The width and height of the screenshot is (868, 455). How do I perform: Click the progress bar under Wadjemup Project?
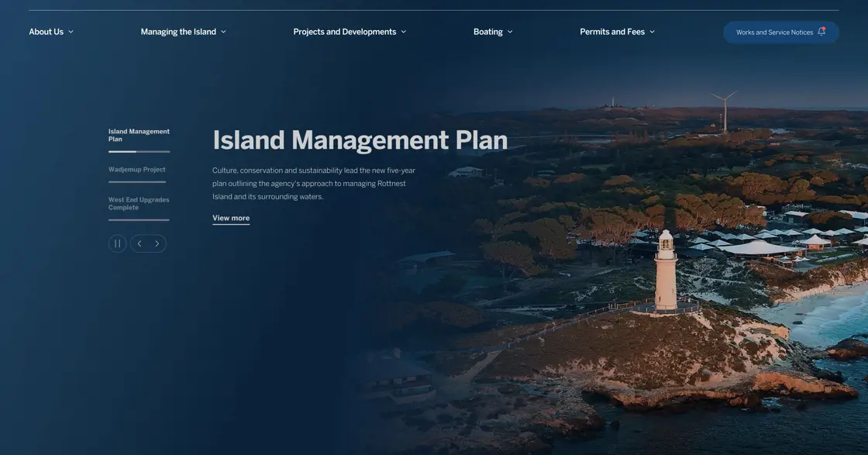pos(137,182)
